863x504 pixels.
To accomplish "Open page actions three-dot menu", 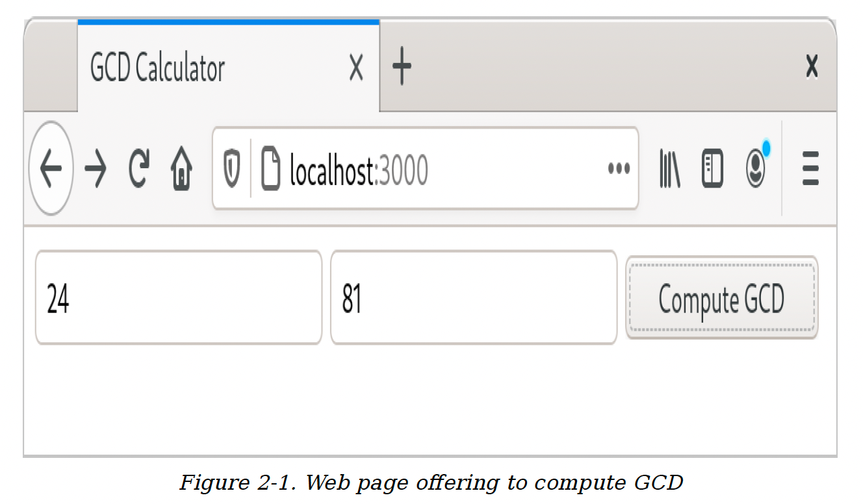I will (619, 169).
